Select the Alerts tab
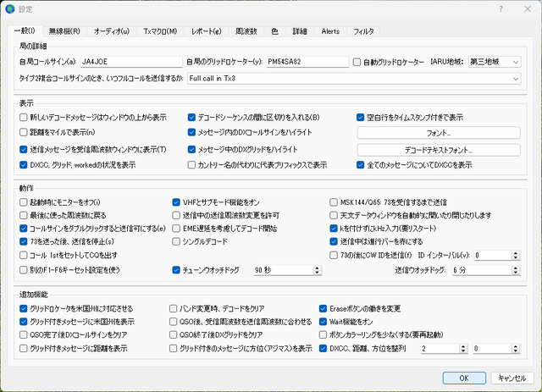Screen dimensions: 542x392 pos(330,31)
